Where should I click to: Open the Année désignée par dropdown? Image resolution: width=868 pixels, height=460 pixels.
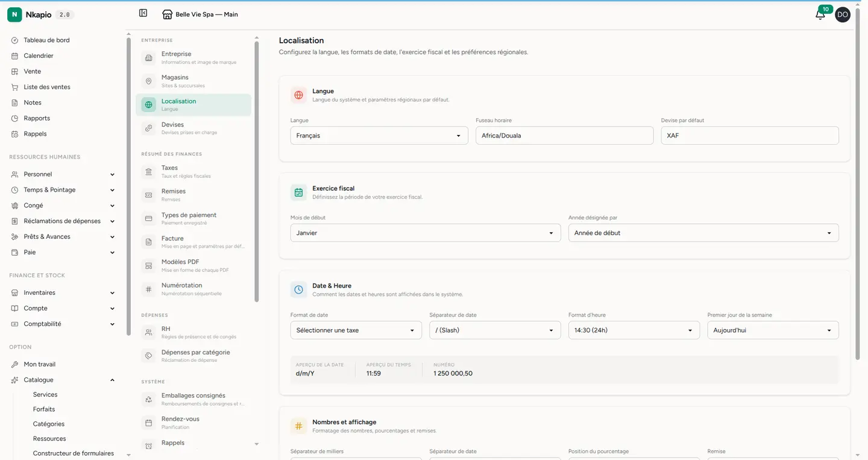703,233
